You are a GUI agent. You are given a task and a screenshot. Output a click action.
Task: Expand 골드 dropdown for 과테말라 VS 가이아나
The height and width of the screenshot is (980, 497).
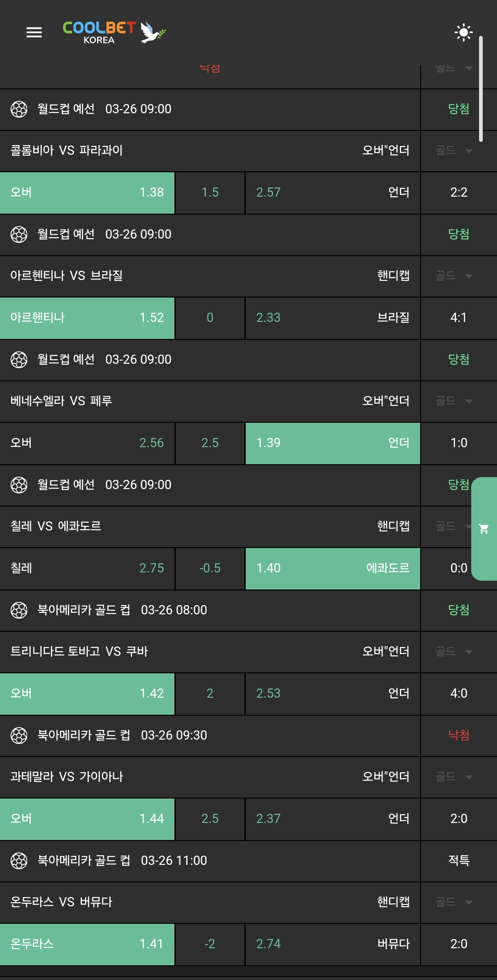point(454,777)
